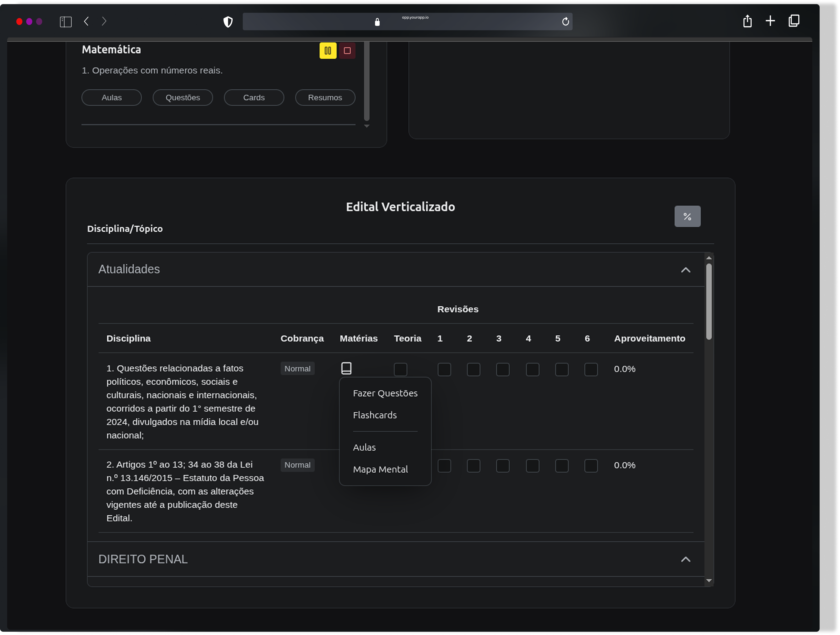Show the tab overview

[794, 21]
